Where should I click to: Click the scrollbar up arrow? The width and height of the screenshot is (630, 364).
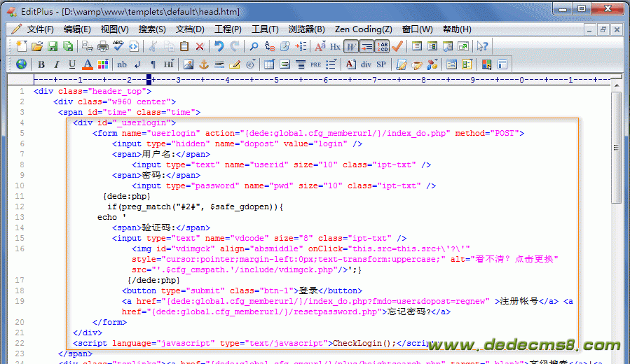tap(617, 85)
